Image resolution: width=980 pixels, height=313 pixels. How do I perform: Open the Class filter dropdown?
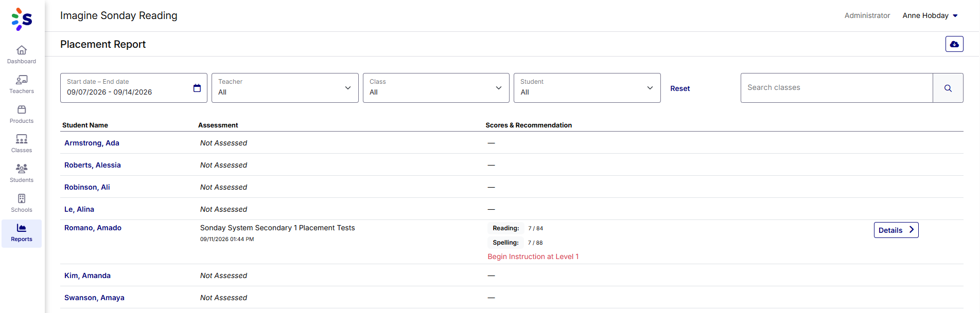[x=436, y=88]
